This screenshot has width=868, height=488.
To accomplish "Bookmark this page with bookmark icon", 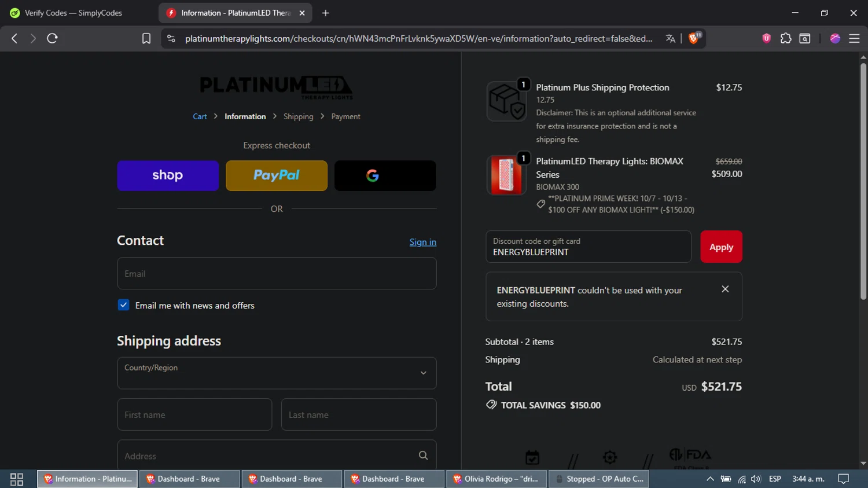I will tap(146, 38).
